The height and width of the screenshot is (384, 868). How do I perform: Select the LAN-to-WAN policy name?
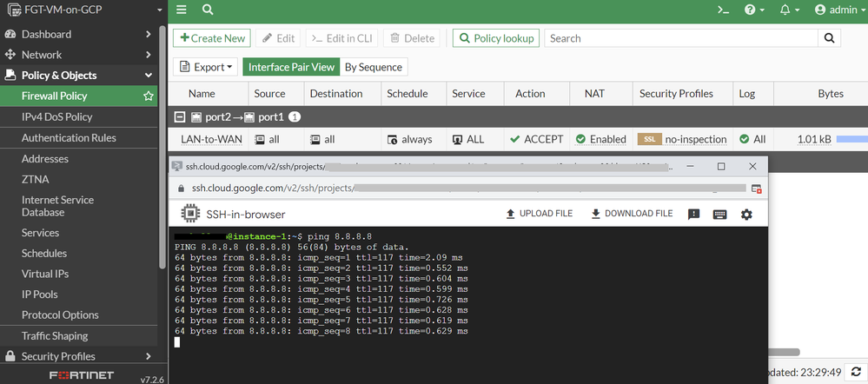211,139
